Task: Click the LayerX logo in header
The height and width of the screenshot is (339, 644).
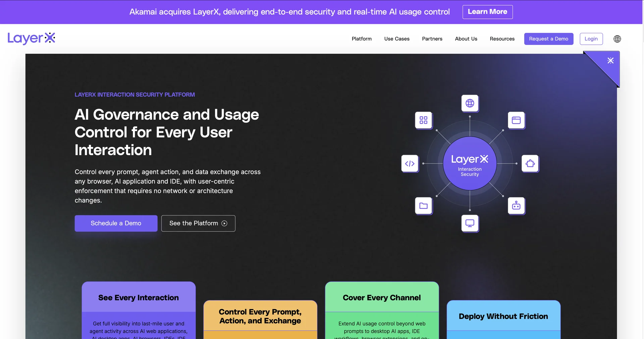Action: click(x=31, y=38)
